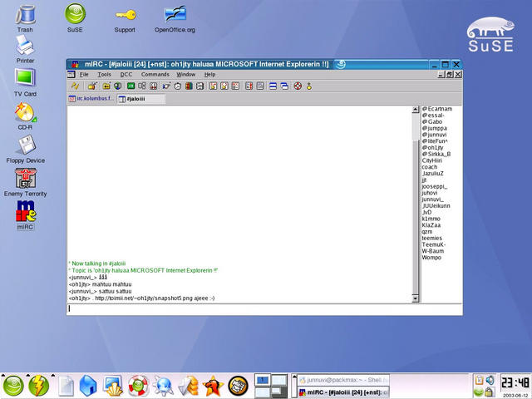Click the globe List Channels toolbar icon
This screenshot has height=399, width=532.
point(118,86)
